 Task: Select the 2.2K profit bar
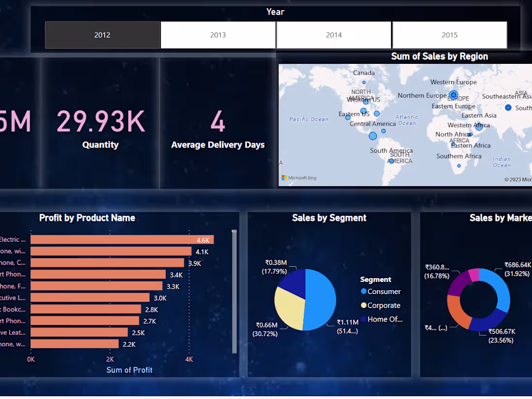75,344
